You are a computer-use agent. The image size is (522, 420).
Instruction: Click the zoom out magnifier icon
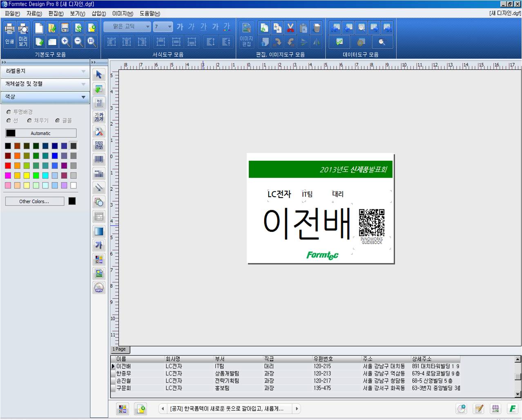click(78, 42)
